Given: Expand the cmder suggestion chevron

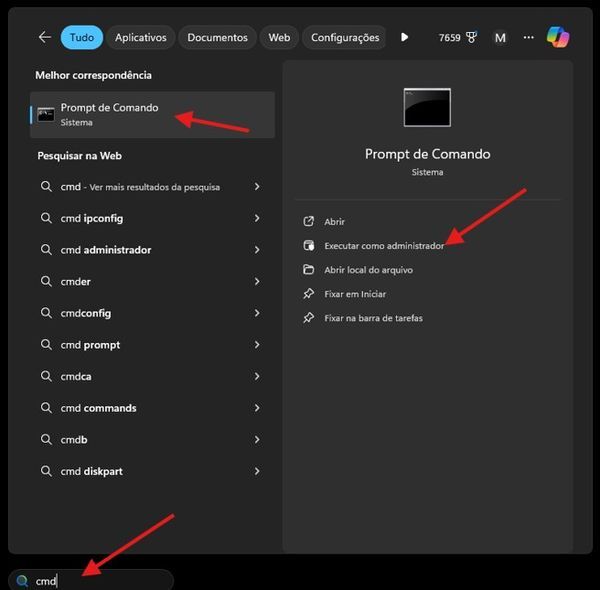Looking at the screenshot, I should [257, 282].
